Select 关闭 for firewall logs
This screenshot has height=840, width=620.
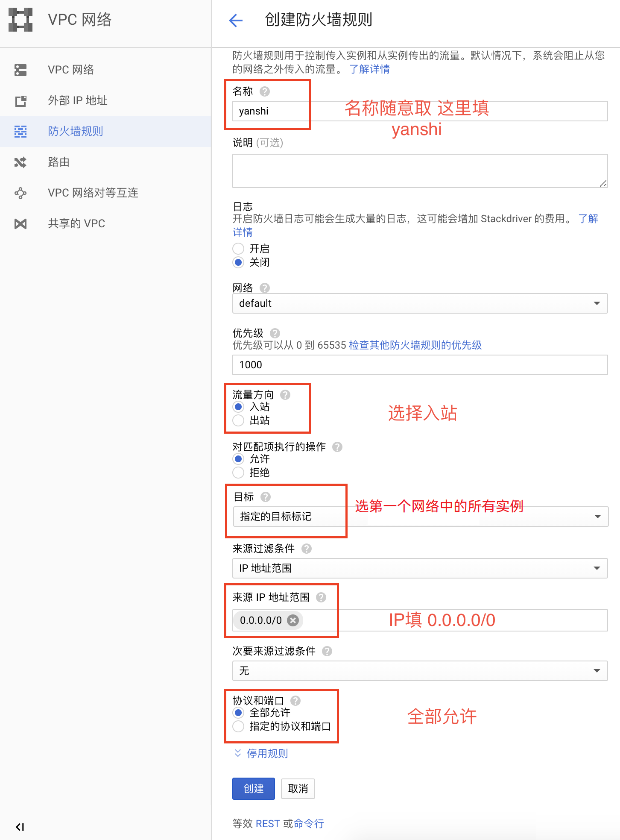(238, 262)
